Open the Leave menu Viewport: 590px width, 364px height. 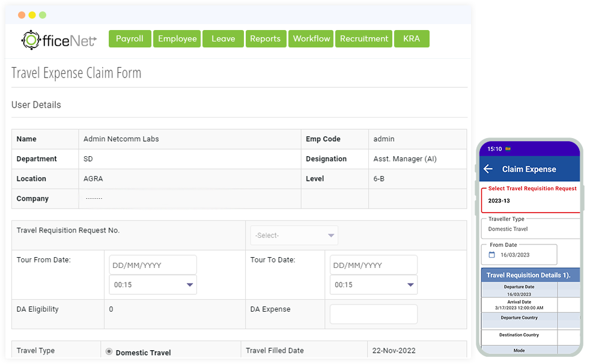point(223,38)
